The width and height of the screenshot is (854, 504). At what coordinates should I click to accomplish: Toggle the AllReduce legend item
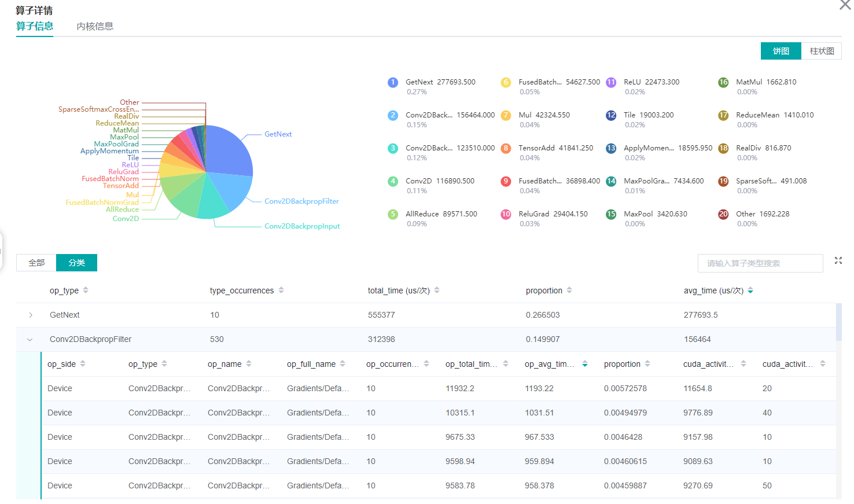432,214
